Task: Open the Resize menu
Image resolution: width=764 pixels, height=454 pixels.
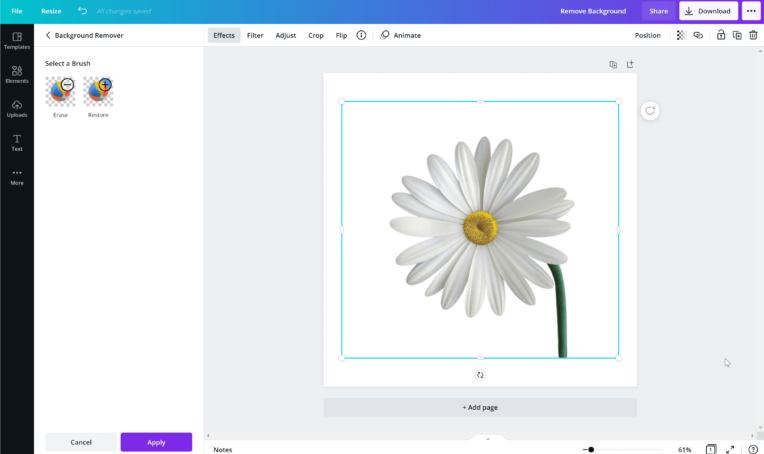Action: 51,11
